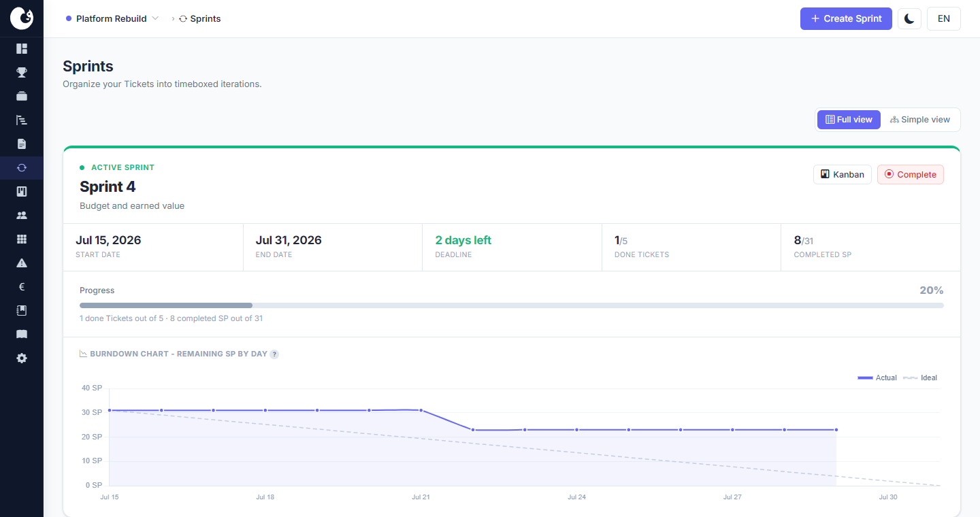The height and width of the screenshot is (517, 980).
Task: Click the Create Sprint button
Action: click(x=846, y=19)
